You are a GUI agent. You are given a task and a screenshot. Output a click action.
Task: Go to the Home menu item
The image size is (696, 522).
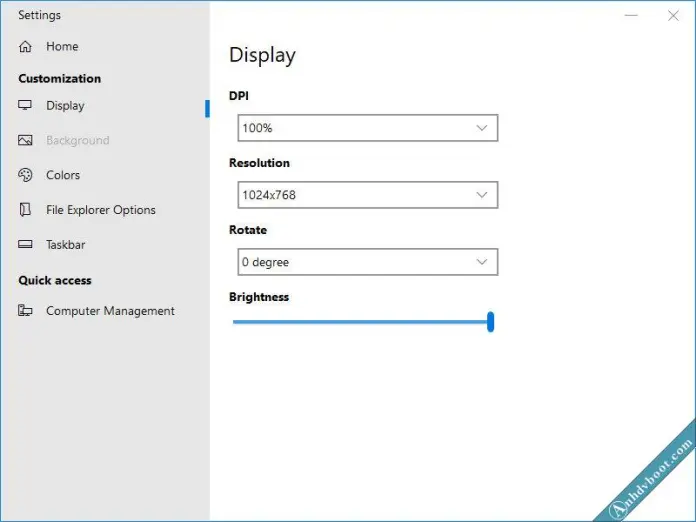pyautogui.click(x=62, y=46)
